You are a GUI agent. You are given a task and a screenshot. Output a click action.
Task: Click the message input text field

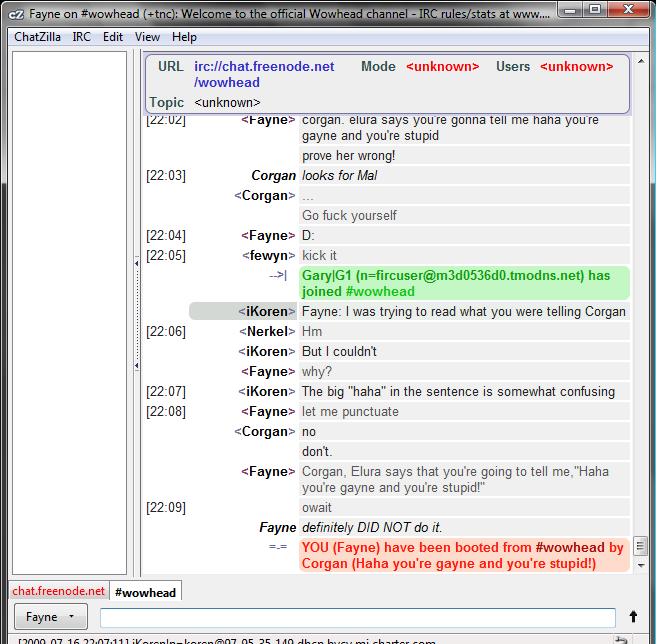(357, 617)
